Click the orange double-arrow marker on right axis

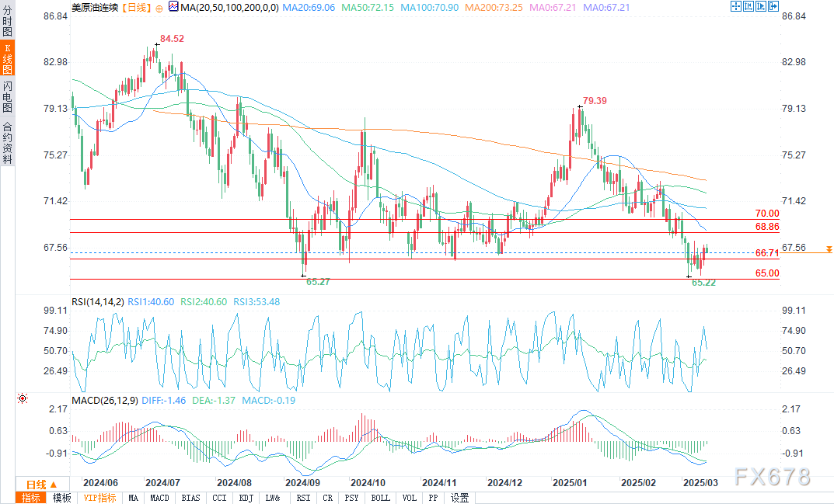pyautogui.click(x=829, y=249)
